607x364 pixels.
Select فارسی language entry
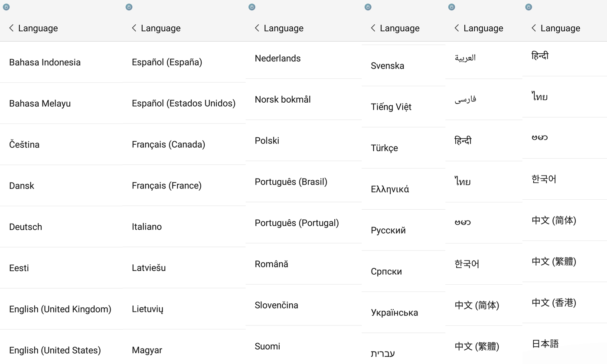click(x=484, y=99)
